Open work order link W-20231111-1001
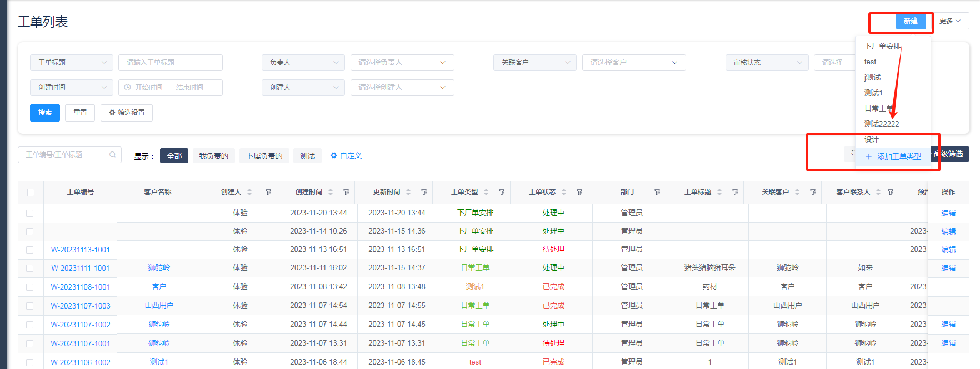 pos(81,269)
